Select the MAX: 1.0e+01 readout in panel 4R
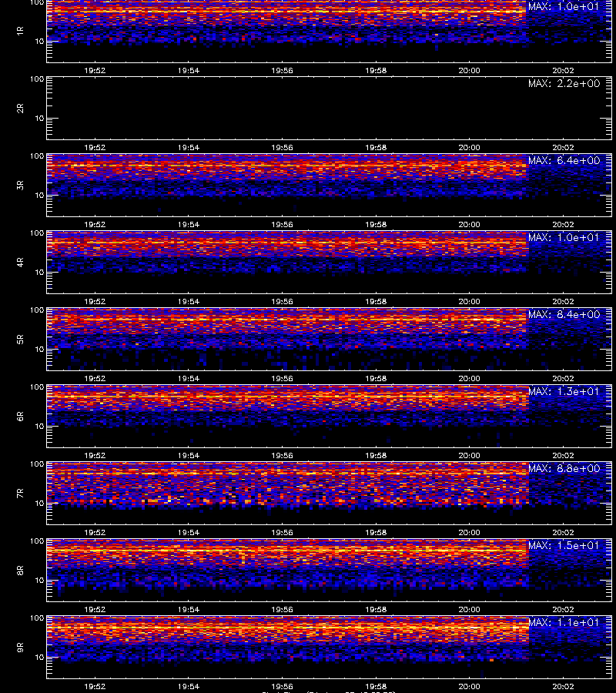Viewport: 616px width, 693px height. tap(564, 237)
